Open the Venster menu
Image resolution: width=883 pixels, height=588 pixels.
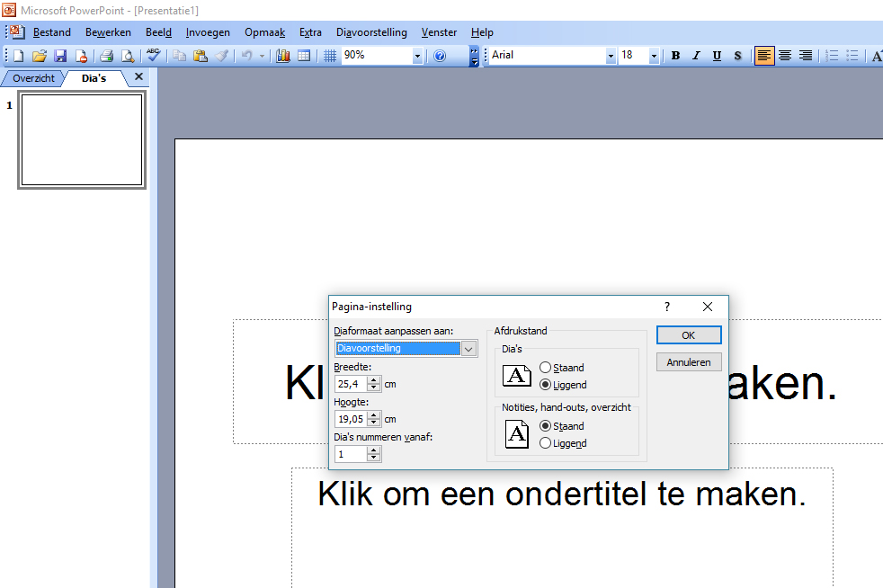[x=439, y=32]
